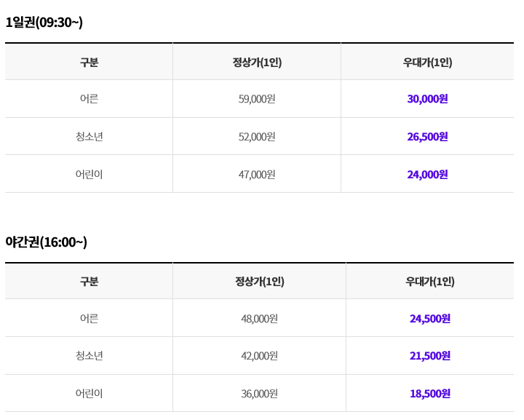Screen dimensions: 524x420
Task: Click 우대가(1인) header in day-pass table
Action: click(427, 63)
